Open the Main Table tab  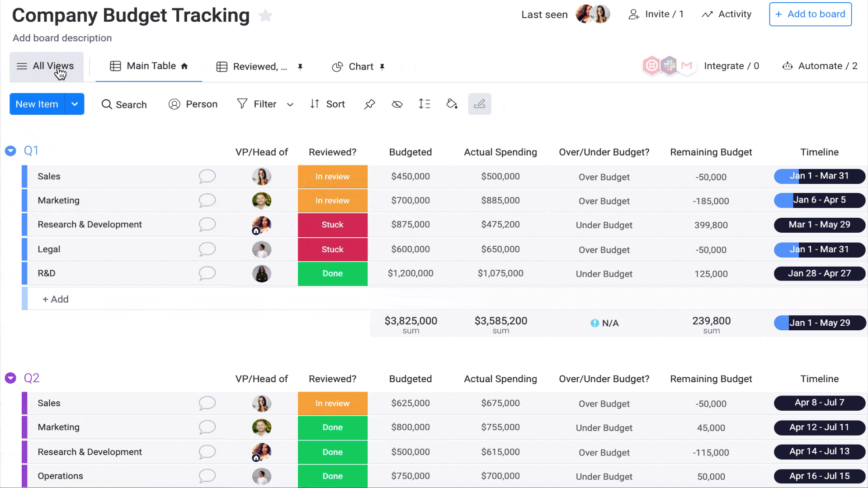[151, 66]
